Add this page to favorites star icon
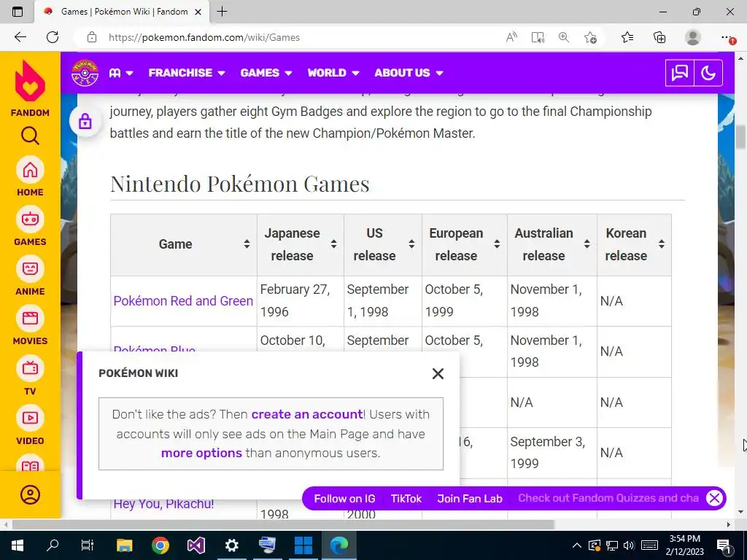Image resolution: width=747 pixels, height=560 pixels. 590,37
